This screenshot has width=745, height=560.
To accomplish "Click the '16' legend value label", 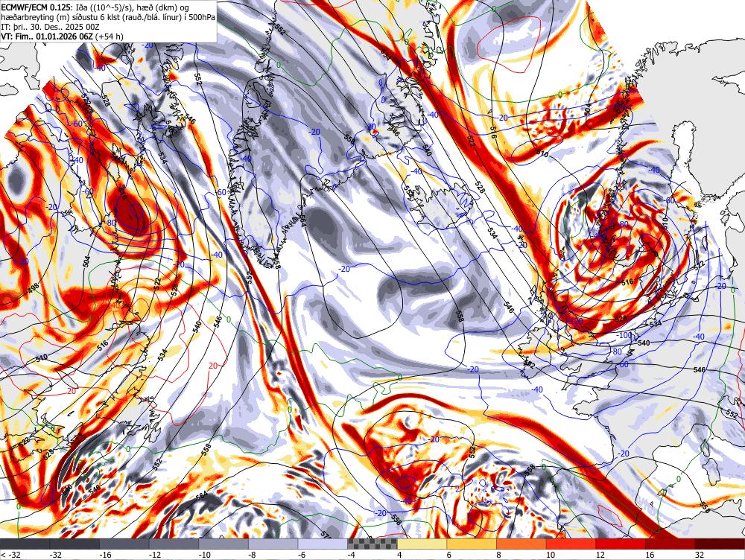I will coord(649,555).
